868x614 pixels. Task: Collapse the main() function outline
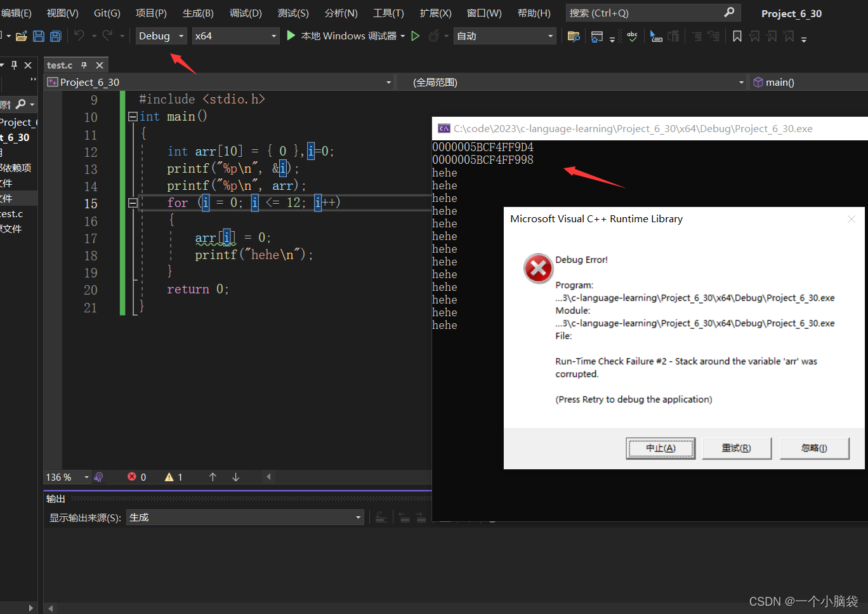pos(133,116)
